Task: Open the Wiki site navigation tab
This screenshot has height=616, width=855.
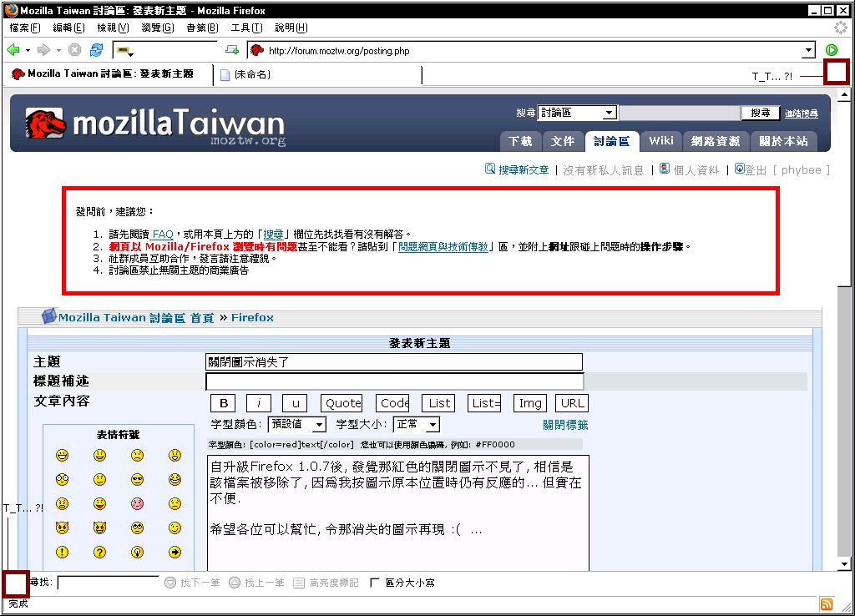Action: (x=661, y=141)
